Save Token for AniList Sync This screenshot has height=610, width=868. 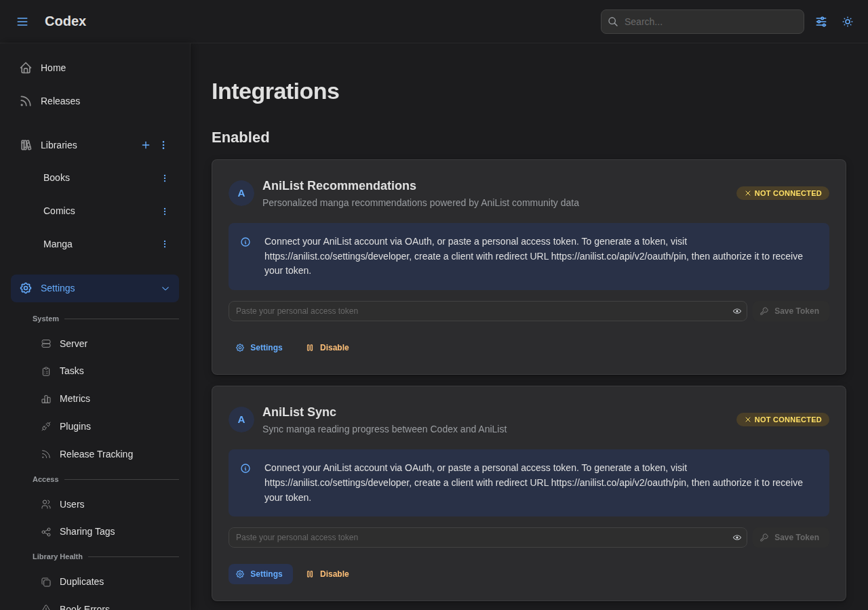[x=790, y=537]
